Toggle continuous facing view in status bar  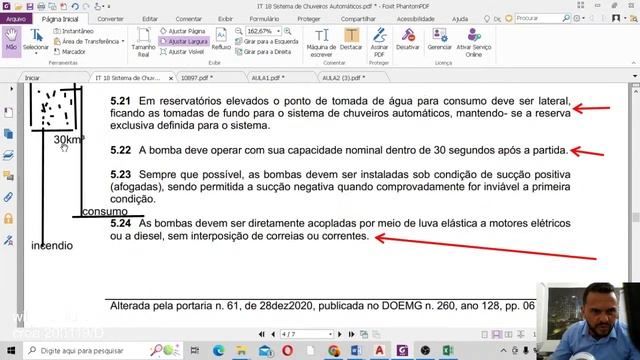click(521, 334)
